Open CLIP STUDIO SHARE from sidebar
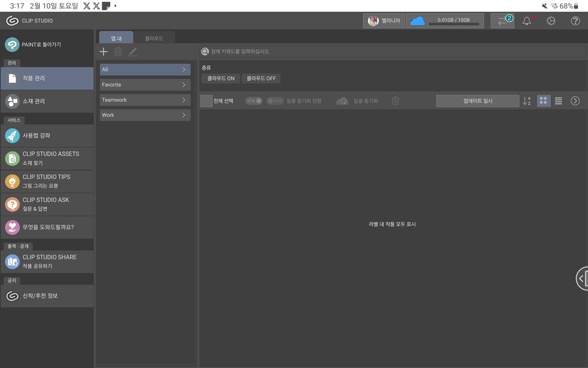 click(47, 261)
